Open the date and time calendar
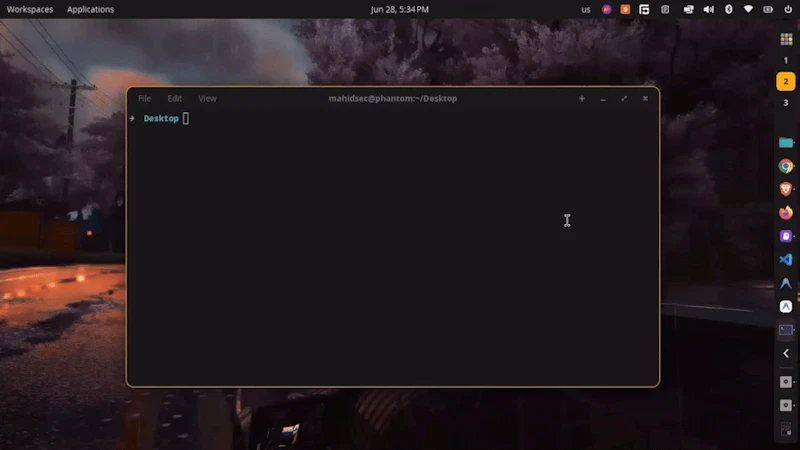Screen dimensions: 800x450 click(x=399, y=9)
